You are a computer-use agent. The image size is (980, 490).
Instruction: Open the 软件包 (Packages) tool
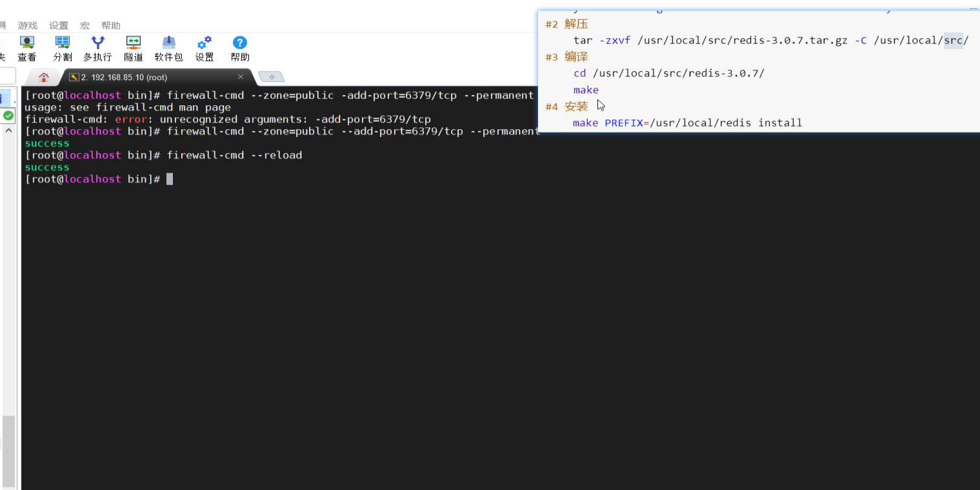[x=168, y=49]
